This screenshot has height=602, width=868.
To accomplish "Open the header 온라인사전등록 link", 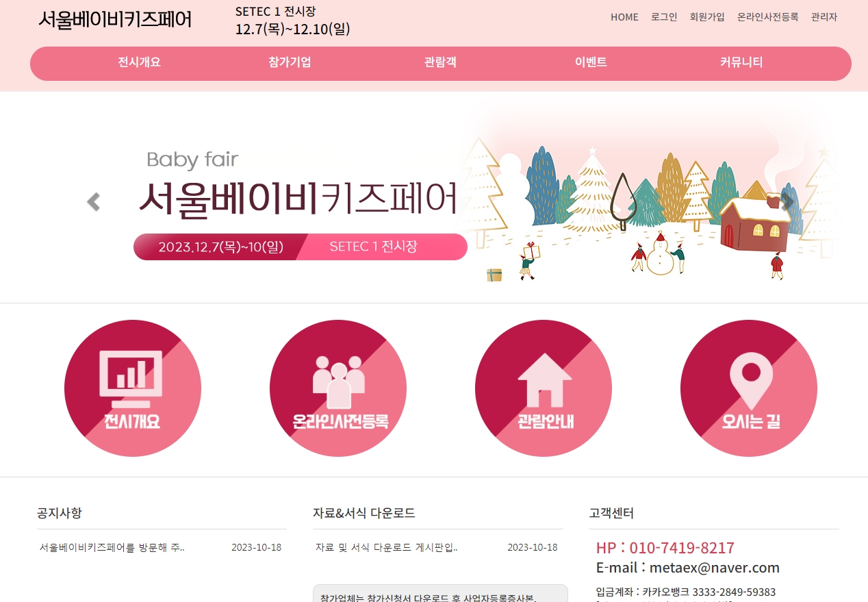I will (x=768, y=17).
